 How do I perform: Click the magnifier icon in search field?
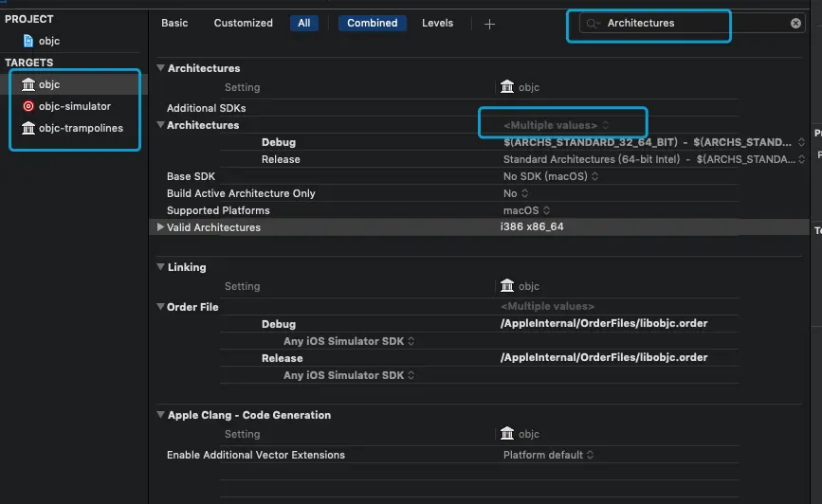[594, 24]
